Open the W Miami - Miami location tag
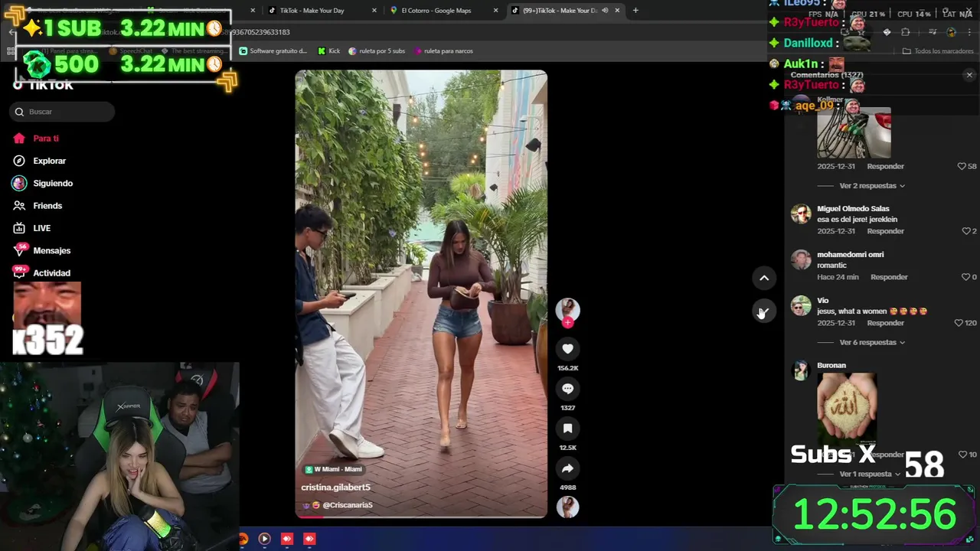The image size is (980, 551). coord(334,469)
